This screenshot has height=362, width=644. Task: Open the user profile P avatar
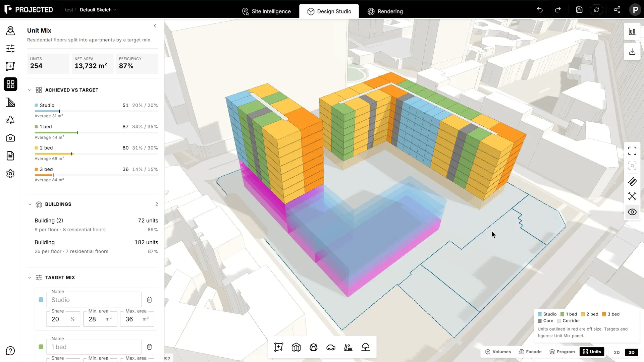tap(635, 10)
